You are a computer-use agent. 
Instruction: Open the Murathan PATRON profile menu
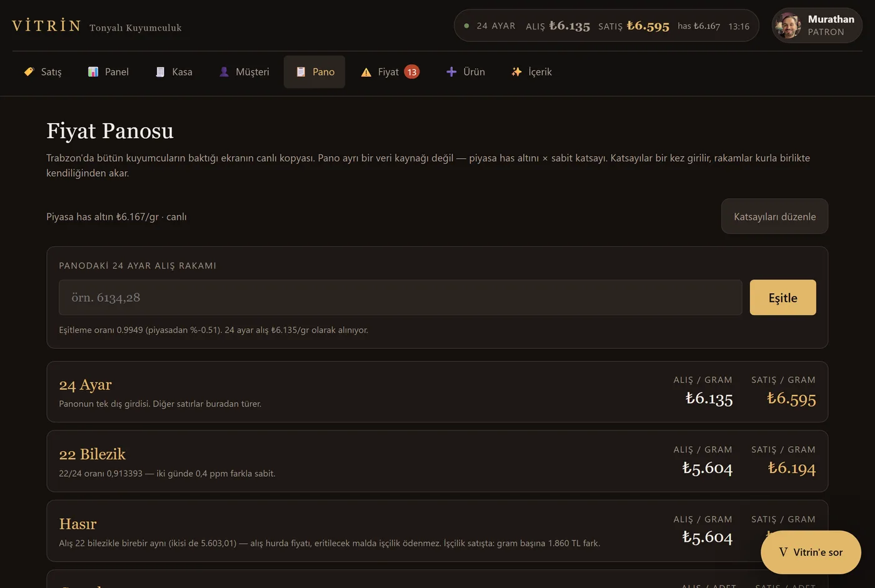pyautogui.click(x=817, y=26)
